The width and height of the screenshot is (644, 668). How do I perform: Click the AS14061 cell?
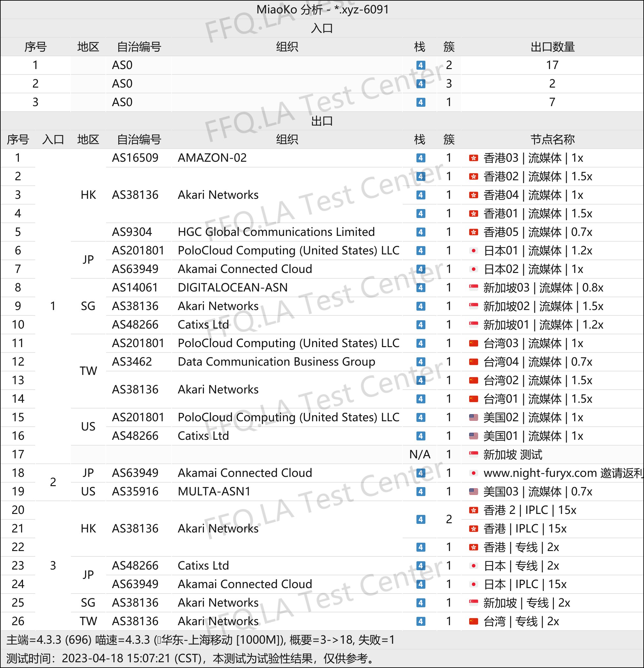(135, 288)
